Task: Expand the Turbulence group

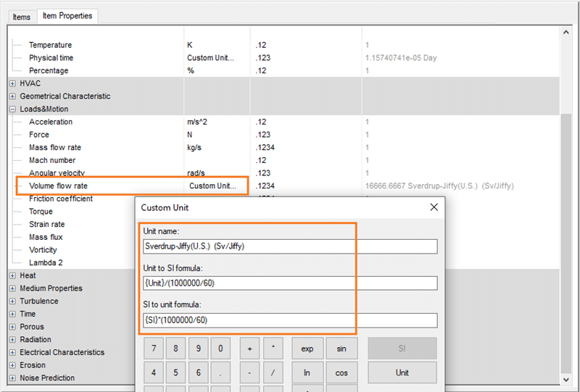Action: (x=12, y=301)
